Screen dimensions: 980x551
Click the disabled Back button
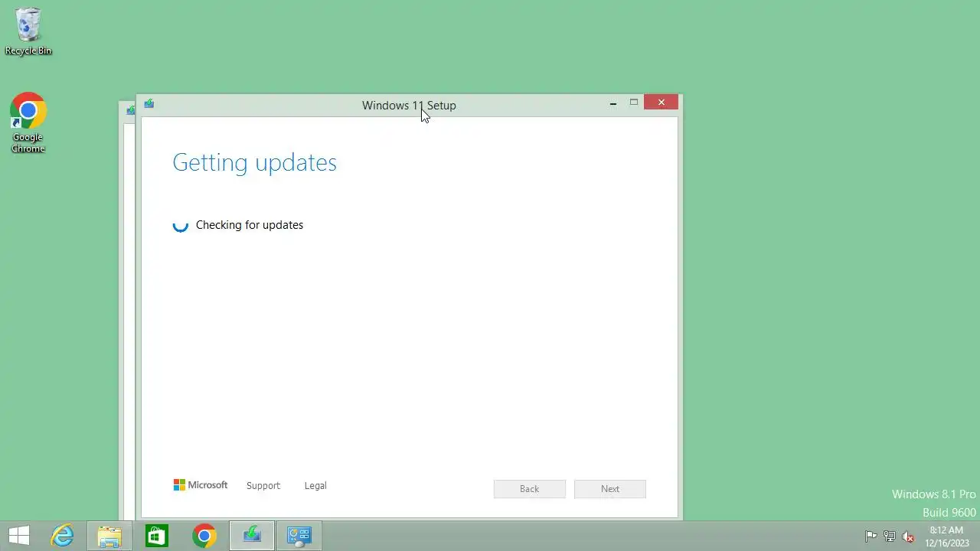(x=530, y=489)
